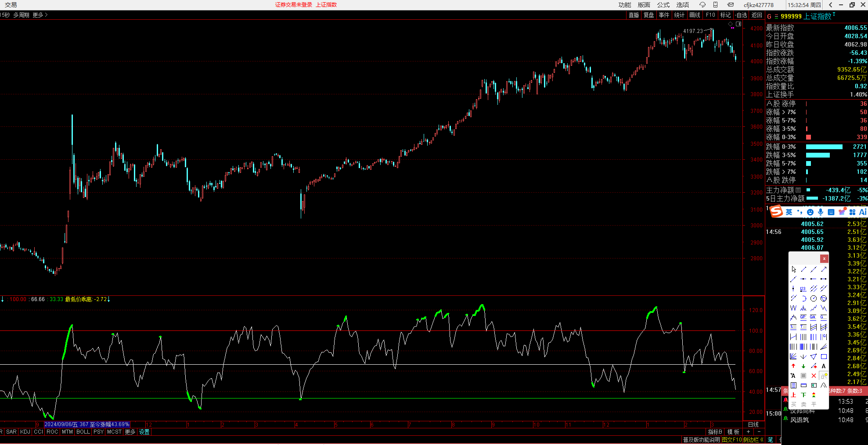Pick the GP golden ratio tool
This screenshot has height=445, width=868.
[803, 317]
